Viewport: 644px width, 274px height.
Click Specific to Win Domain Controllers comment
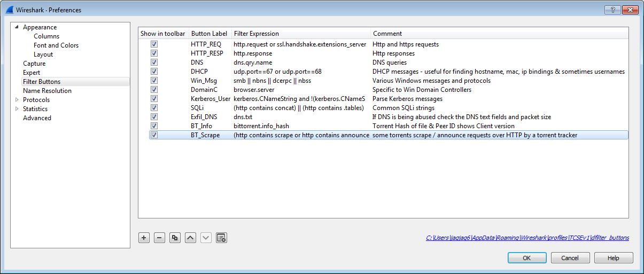point(422,90)
